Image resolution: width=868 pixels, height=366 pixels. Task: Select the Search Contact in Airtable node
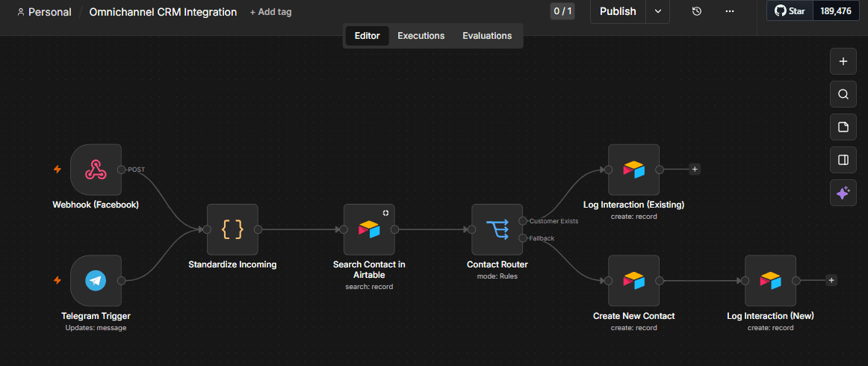point(369,229)
